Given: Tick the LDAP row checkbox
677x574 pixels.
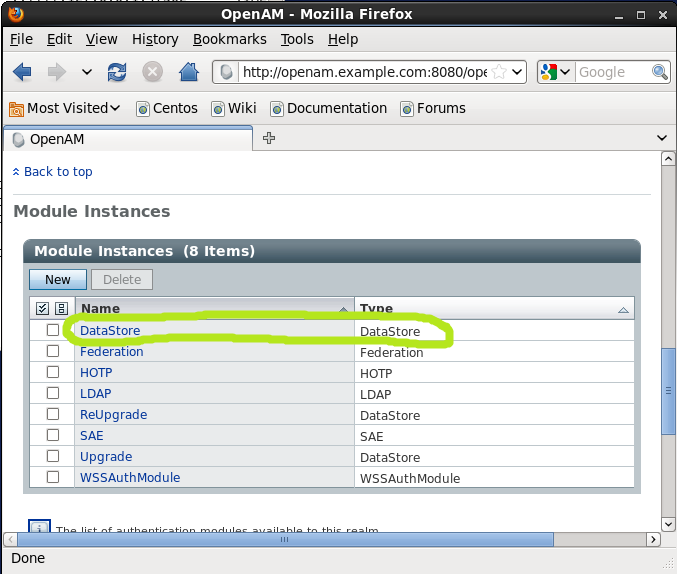Looking at the screenshot, I should click(x=53, y=393).
